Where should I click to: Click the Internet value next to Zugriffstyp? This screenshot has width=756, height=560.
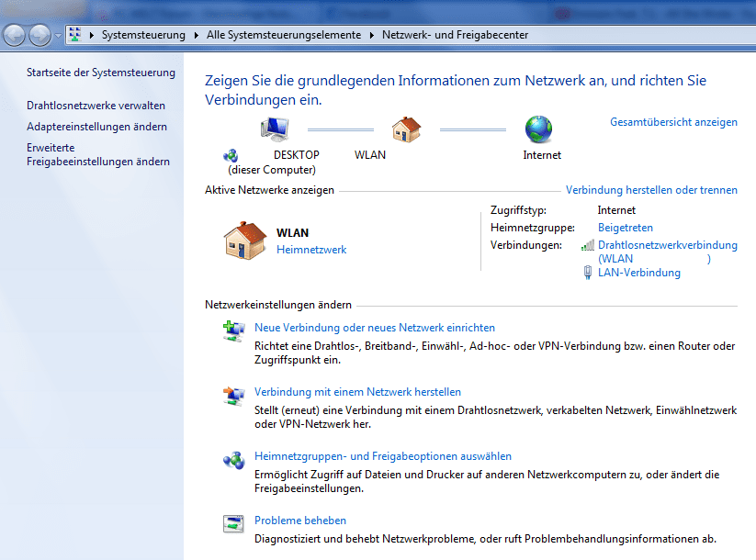pyautogui.click(x=616, y=210)
